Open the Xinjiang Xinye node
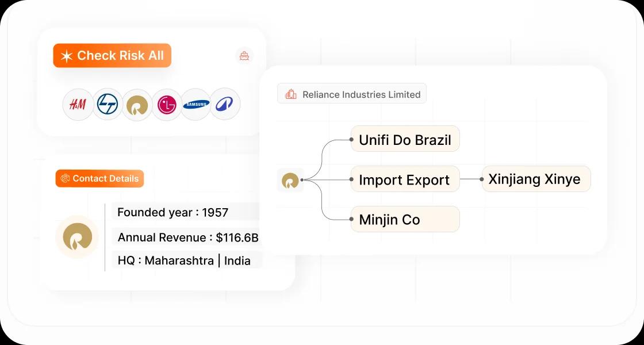This screenshot has width=644, height=345. [x=535, y=179]
